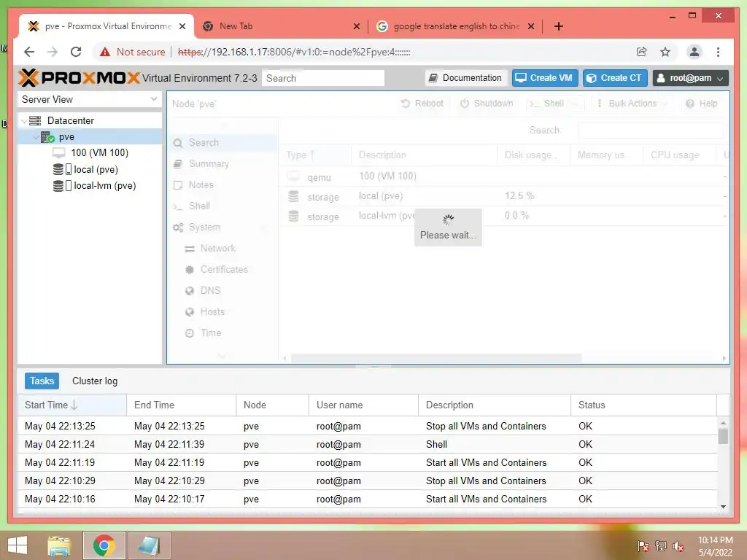Sort by the Disk usage column header

click(533, 155)
